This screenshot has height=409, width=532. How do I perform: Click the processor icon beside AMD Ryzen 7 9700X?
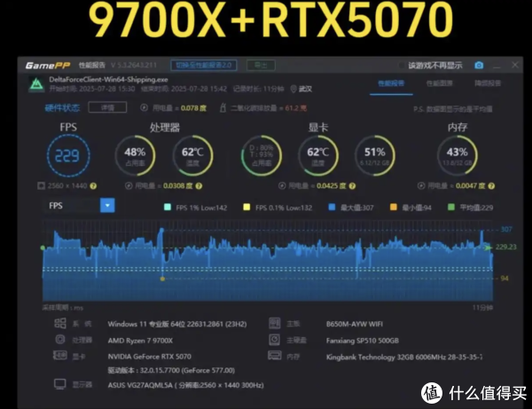60,339
